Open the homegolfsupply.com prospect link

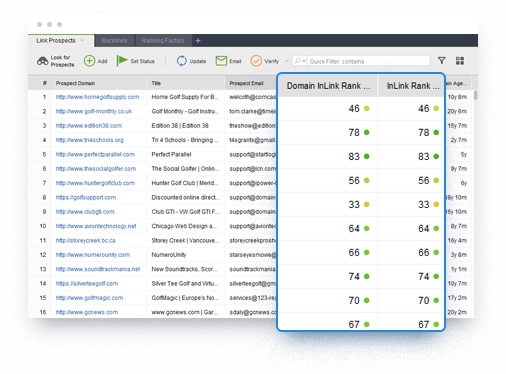pyautogui.click(x=97, y=97)
